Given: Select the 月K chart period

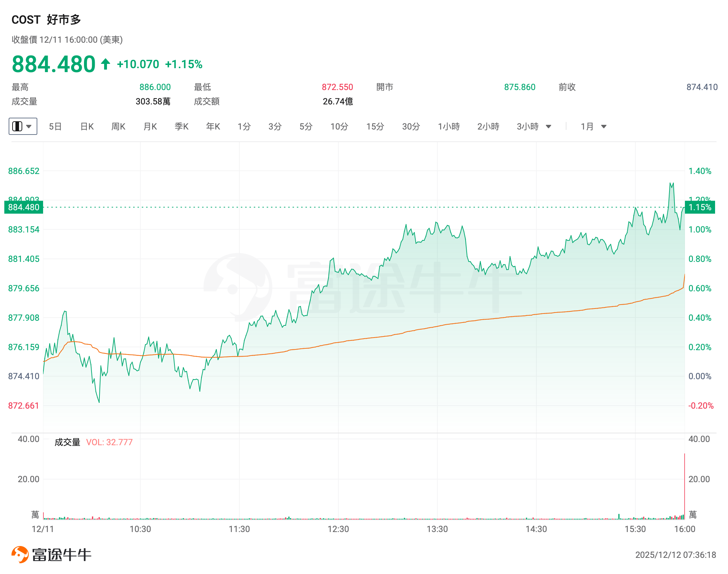Looking at the screenshot, I should (150, 126).
